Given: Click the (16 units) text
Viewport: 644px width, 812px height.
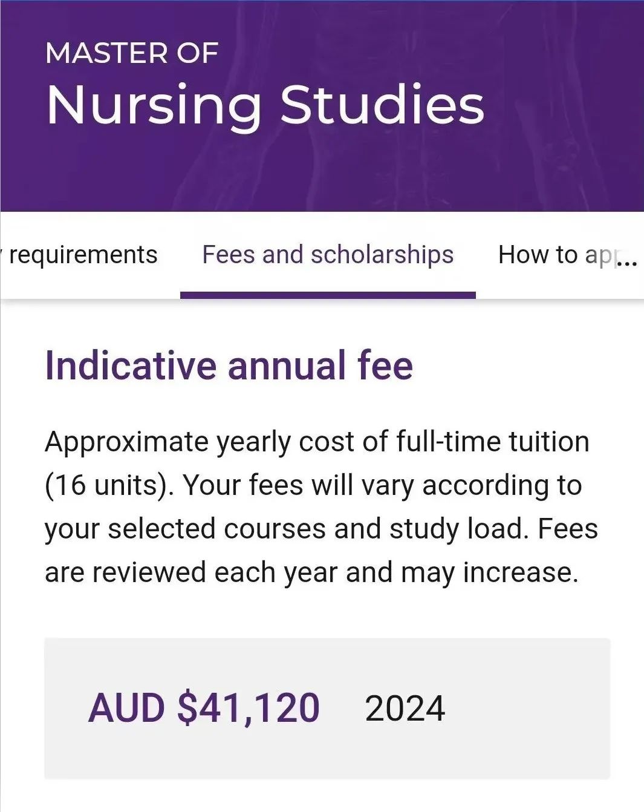Looking at the screenshot, I should pyautogui.click(x=109, y=485).
